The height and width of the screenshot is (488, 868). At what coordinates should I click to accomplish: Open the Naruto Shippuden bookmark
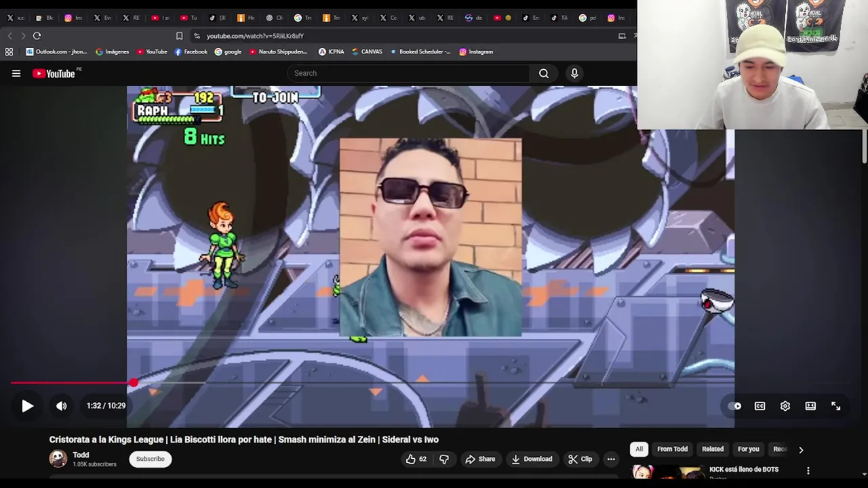tap(278, 52)
